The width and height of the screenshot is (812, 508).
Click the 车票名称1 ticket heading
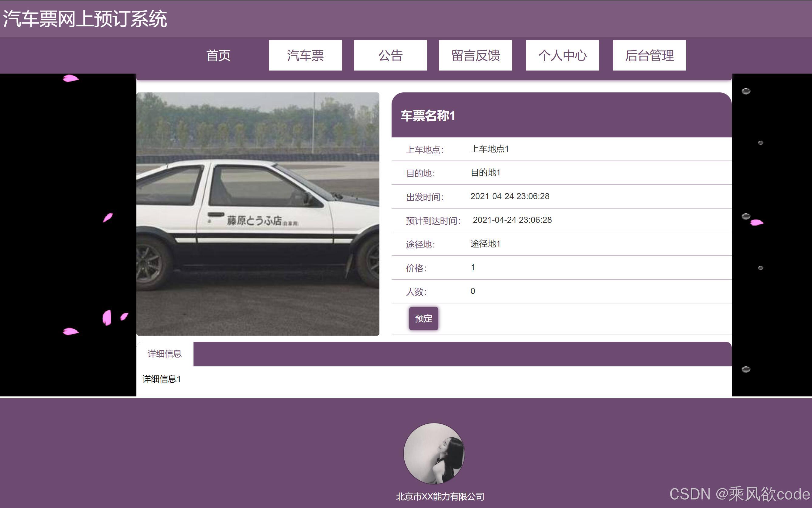428,116
